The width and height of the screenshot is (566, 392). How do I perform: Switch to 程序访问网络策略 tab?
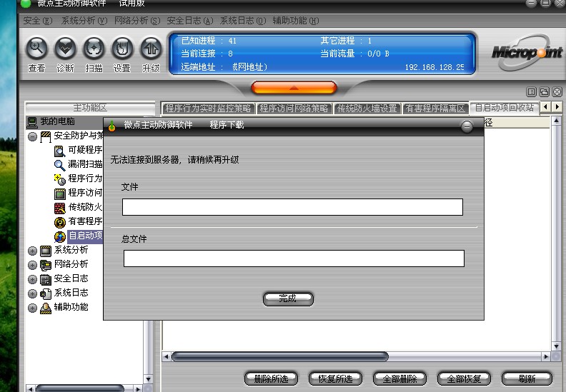coord(294,109)
